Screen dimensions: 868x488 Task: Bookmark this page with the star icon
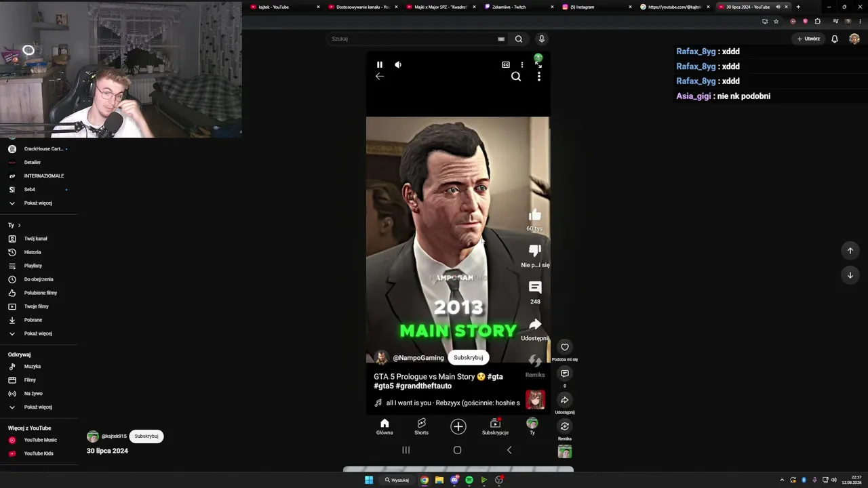pos(776,21)
